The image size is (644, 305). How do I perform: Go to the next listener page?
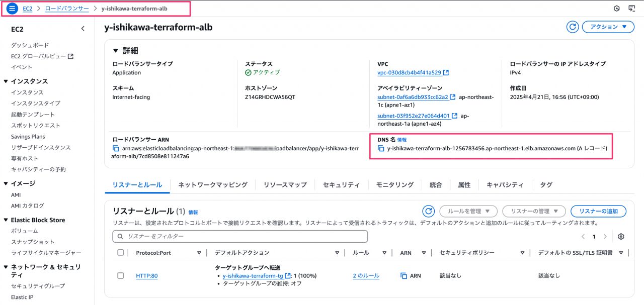pyautogui.click(x=605, y=236)
